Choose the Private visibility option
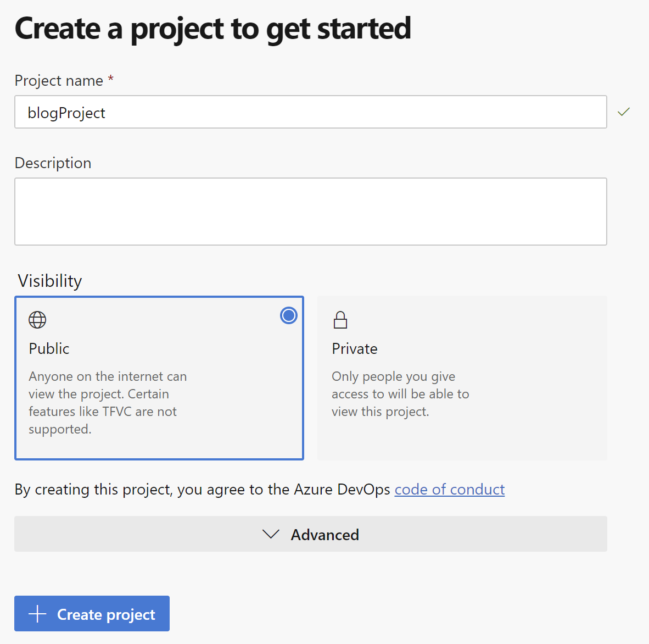The height and width of the screenshot is (644, 649). [462, 378]
